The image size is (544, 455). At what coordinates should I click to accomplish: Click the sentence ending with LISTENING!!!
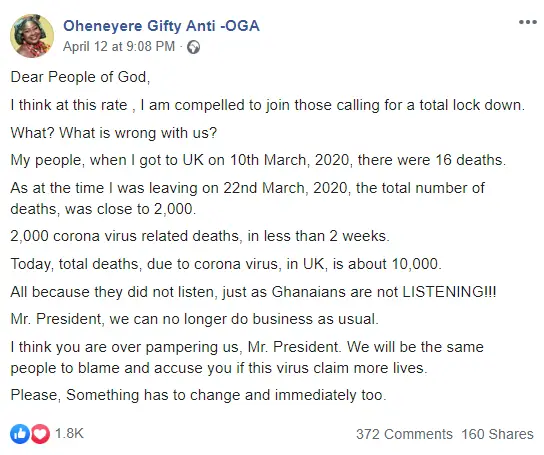253,292
